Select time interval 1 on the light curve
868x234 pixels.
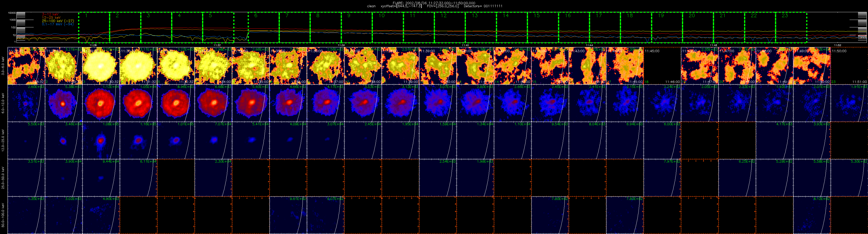point(94,28)
